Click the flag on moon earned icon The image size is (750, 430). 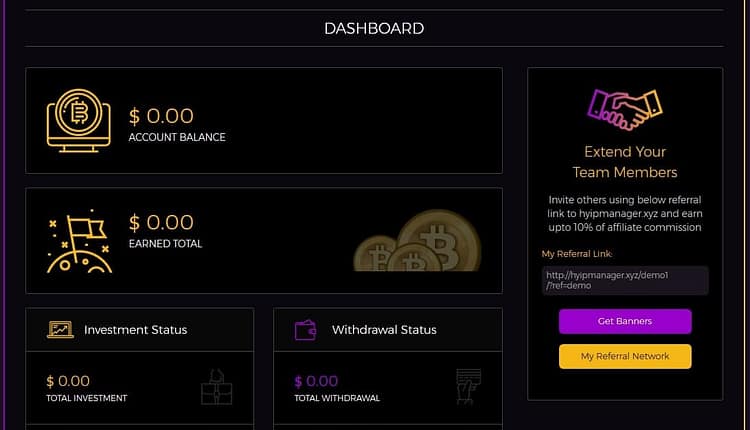point(79,241)
